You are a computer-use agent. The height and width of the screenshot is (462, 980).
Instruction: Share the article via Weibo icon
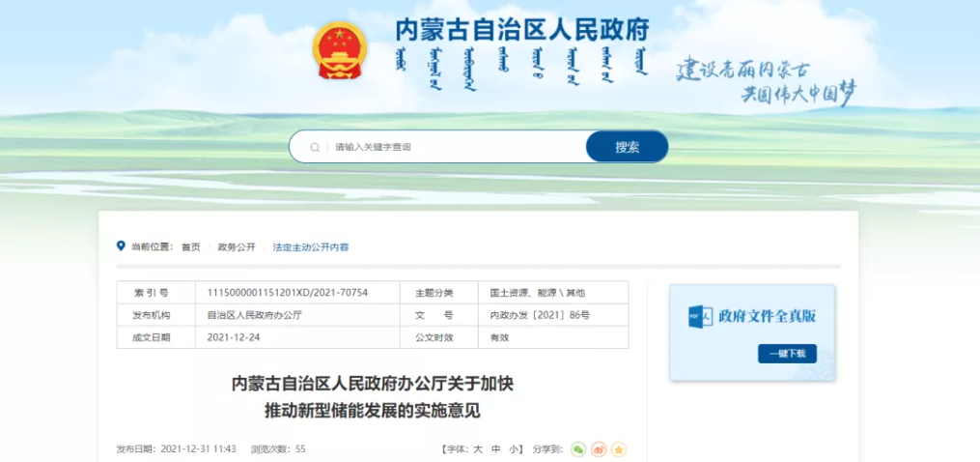[x=599, y=449]
